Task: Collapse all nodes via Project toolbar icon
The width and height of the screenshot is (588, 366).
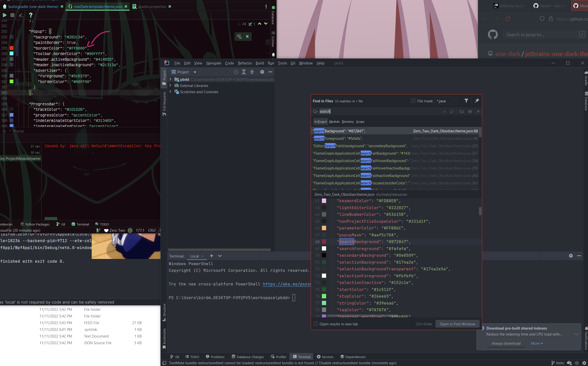Action: pyautogui.click(x=252, y=72)
